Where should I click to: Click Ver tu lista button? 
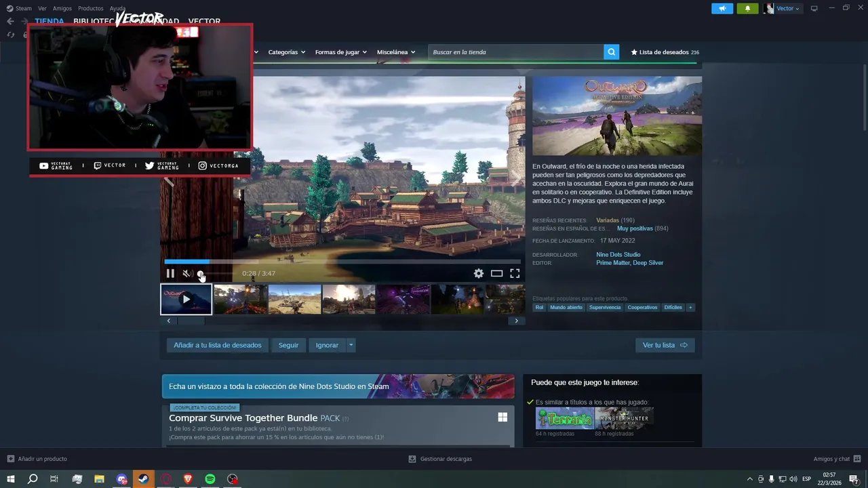point(665,345)
